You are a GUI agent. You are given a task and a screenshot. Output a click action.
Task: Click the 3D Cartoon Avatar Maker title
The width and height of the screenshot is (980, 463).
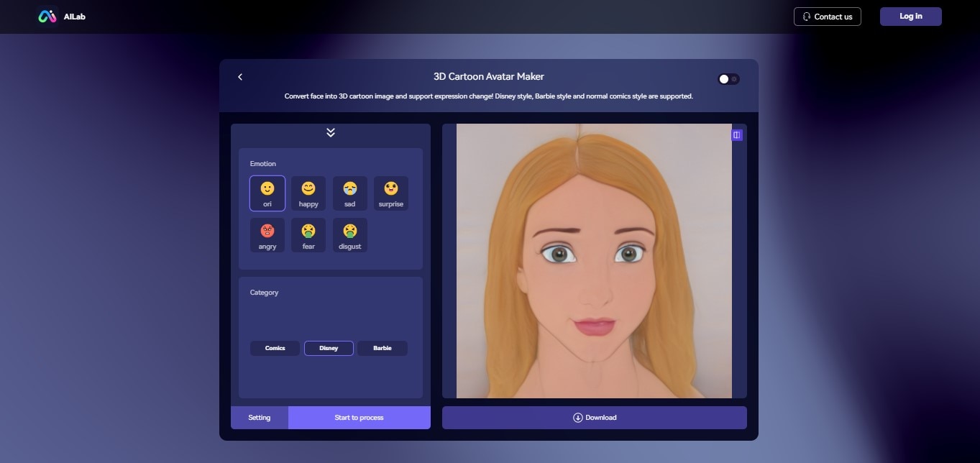point(489,77)
